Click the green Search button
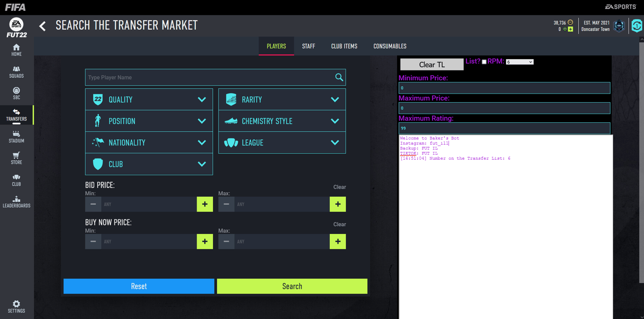The image size is (644, 319). point(292,286)
